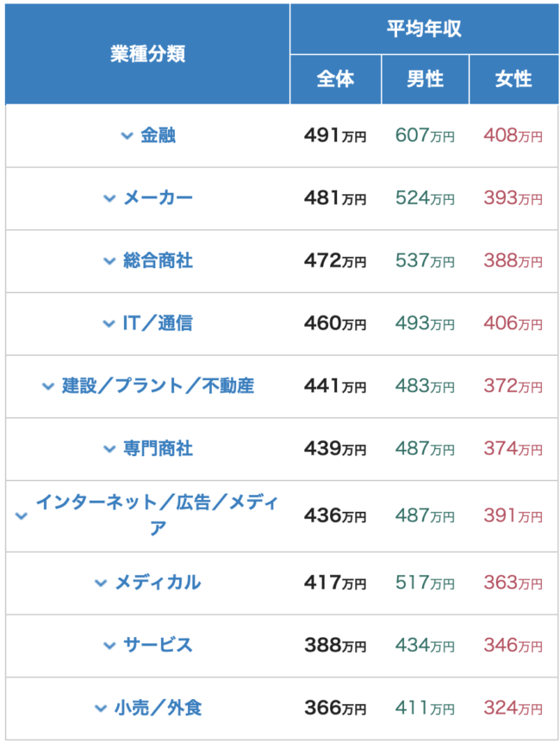Open the メディカル category text
Screen dimensions: 560x743
point(158,583)
